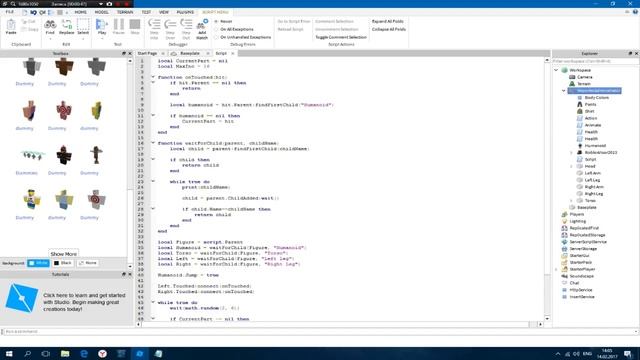Collapse the while true do fold on line 23

tap(153, 182)
